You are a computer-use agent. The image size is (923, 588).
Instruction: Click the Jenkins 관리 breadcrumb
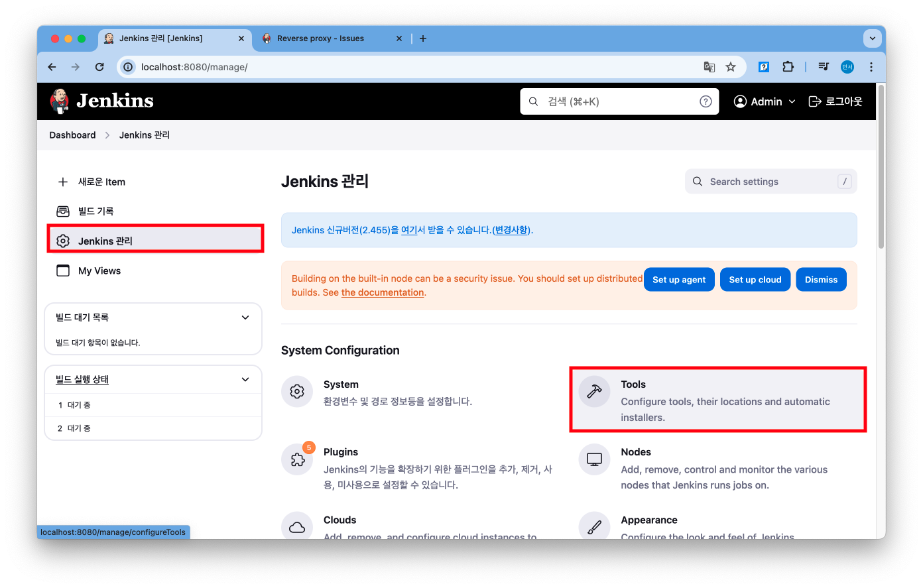[x=145, y=135]
